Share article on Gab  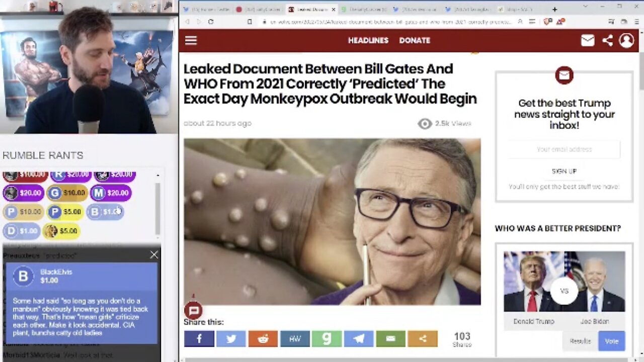tap(327, 339)
